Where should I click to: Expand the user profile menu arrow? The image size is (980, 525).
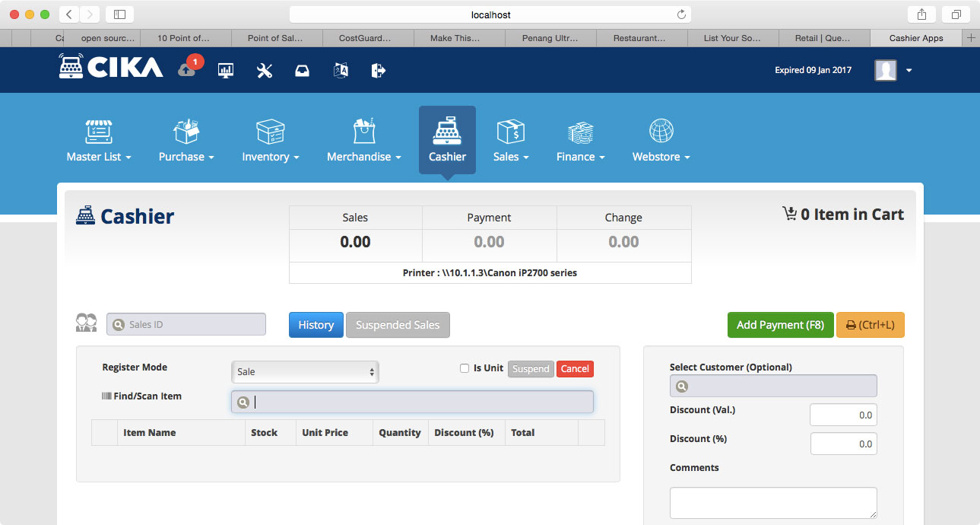(909, 71)
